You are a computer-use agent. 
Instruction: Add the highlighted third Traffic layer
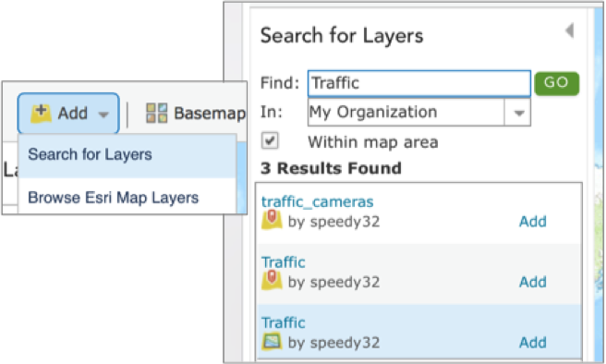pyautogui.click(x=533, y=343)
